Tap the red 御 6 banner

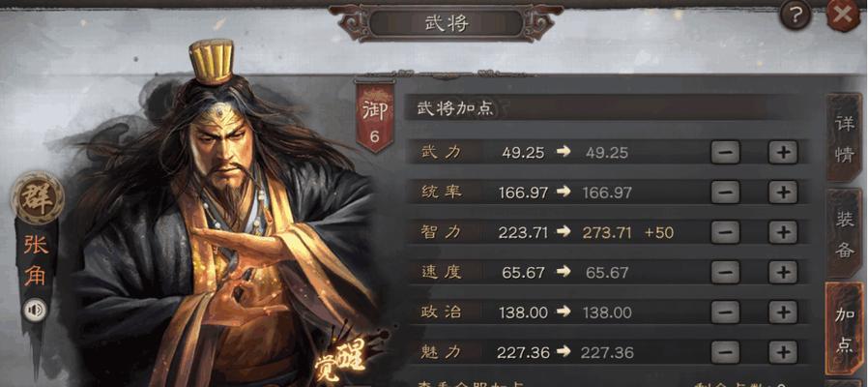(x=375, y=117)
